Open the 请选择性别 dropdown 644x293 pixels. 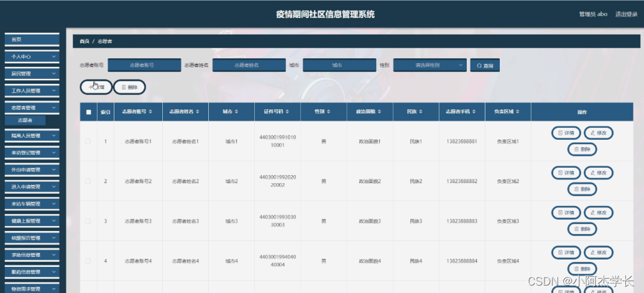(x=430, y=65)
